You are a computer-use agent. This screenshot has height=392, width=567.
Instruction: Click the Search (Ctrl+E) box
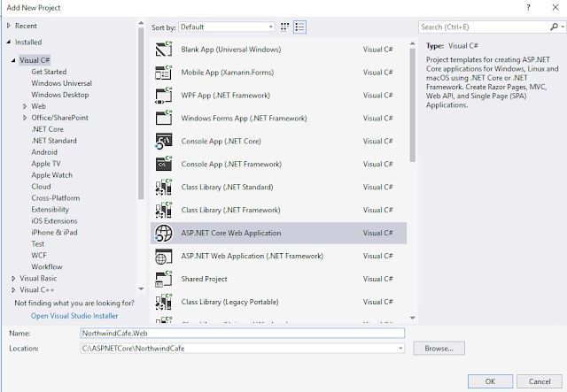pos(484,27)
